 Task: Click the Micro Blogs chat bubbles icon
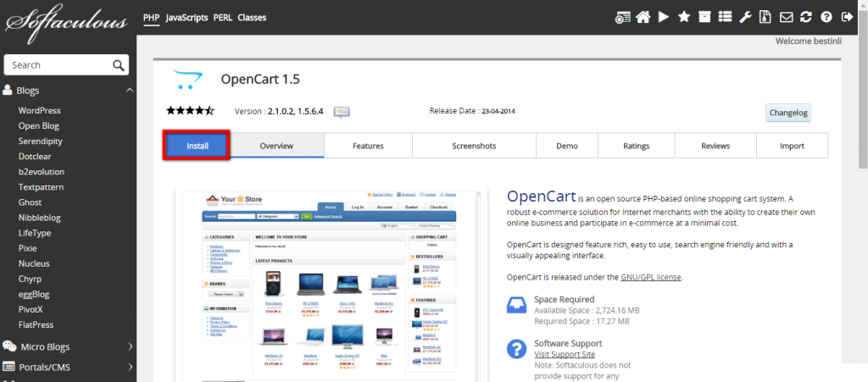[x=9, y=346]
